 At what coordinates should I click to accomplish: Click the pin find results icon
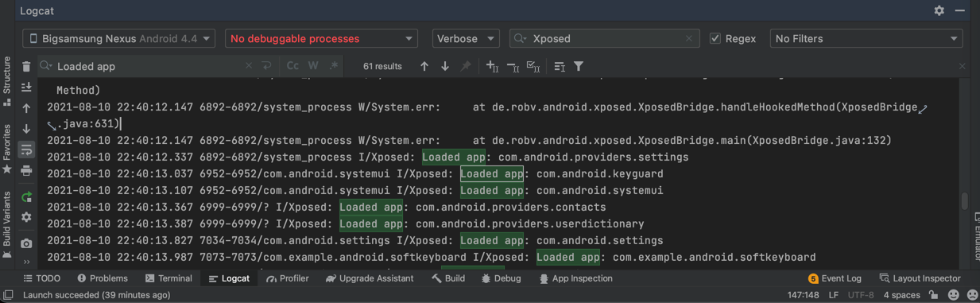tap(466, 66)
